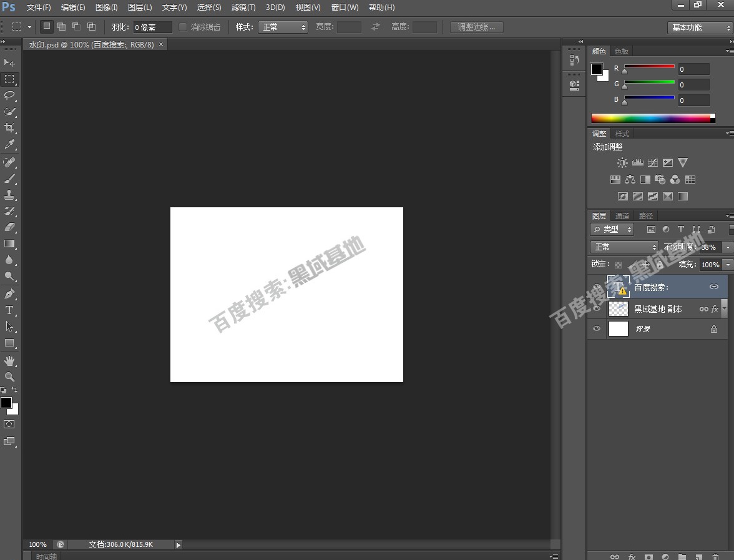
Task: Select the Pen tool
Action: click(x=9, y=294)
